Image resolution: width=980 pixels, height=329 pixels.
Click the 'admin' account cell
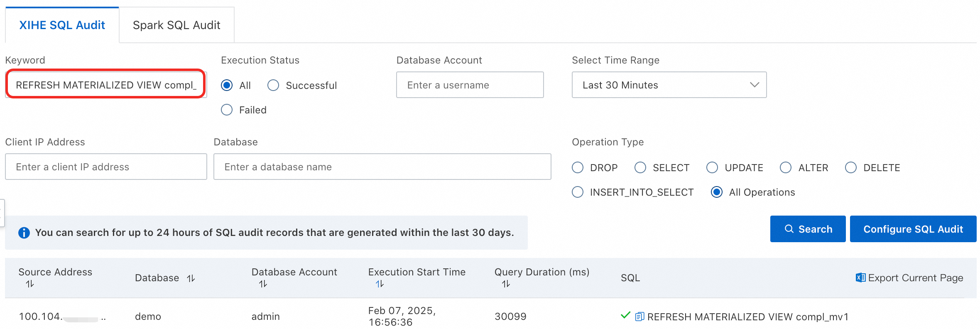point(266,317)
